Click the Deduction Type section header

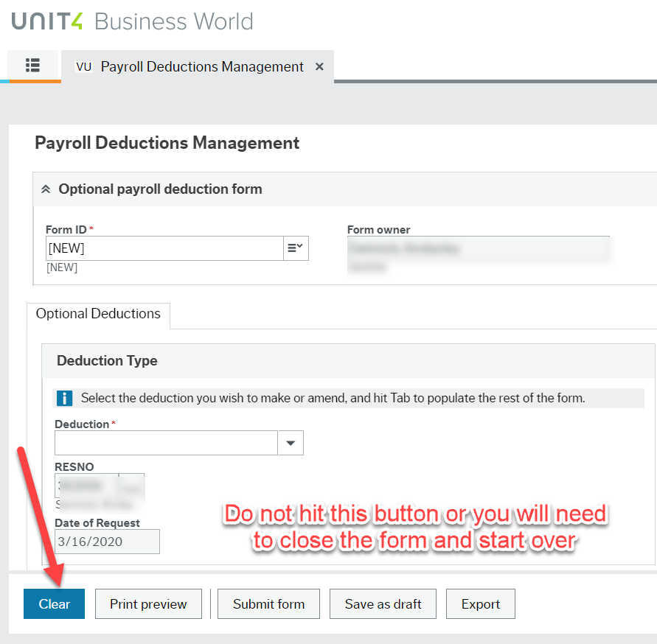click(107, 361)
